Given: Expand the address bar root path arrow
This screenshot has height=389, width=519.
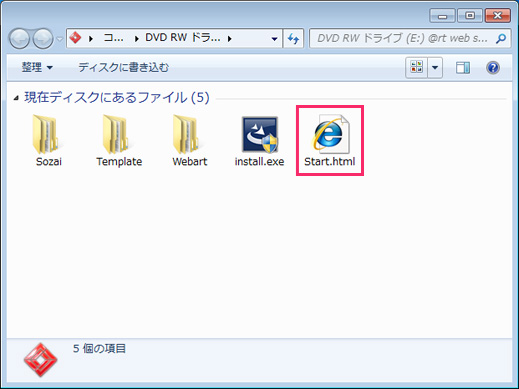Looking at the screenshot, I should (91, 39).
